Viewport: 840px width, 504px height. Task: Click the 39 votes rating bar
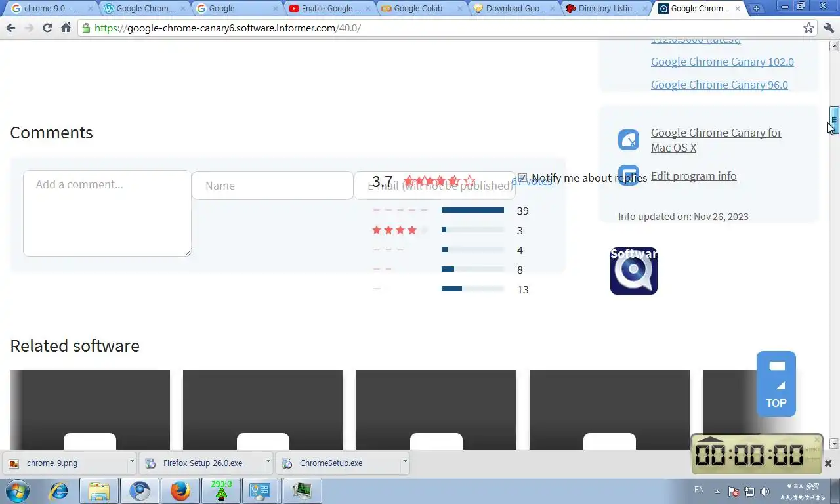pos(472,210)
